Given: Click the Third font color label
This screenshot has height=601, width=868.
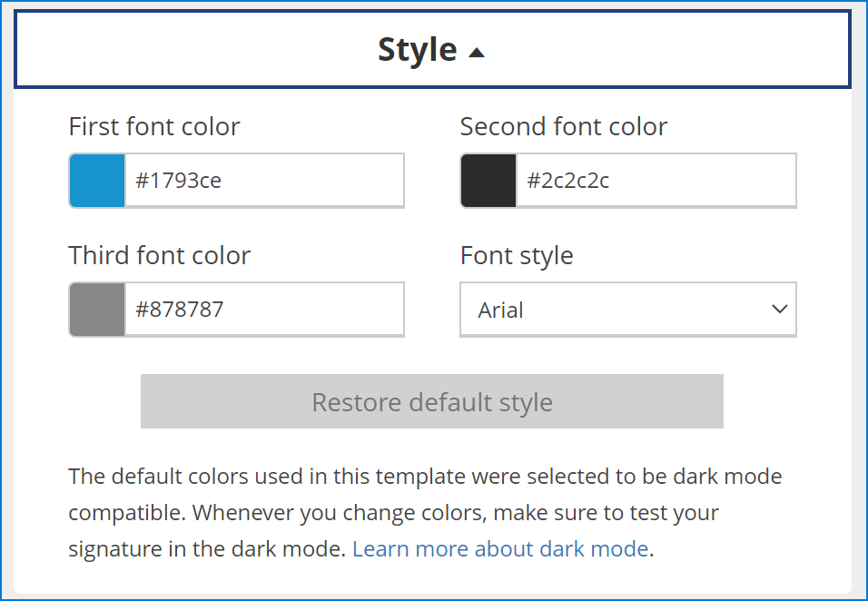Looking at the screenshot, I should coord(160,256).
